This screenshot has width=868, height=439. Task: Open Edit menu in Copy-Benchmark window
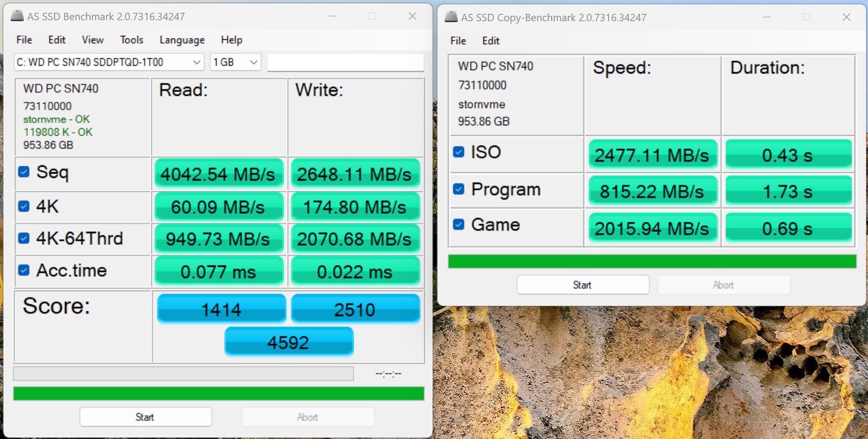coord(491,41)
